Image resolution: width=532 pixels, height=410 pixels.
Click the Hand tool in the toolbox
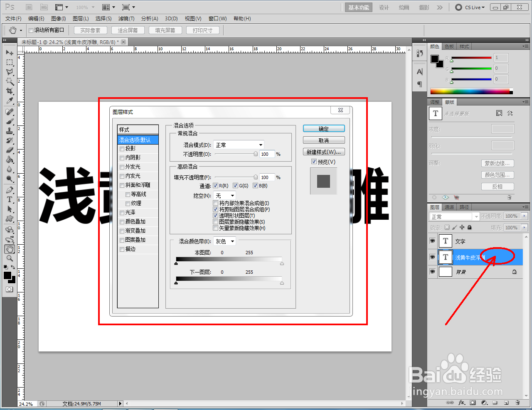[x=10, y=249]
